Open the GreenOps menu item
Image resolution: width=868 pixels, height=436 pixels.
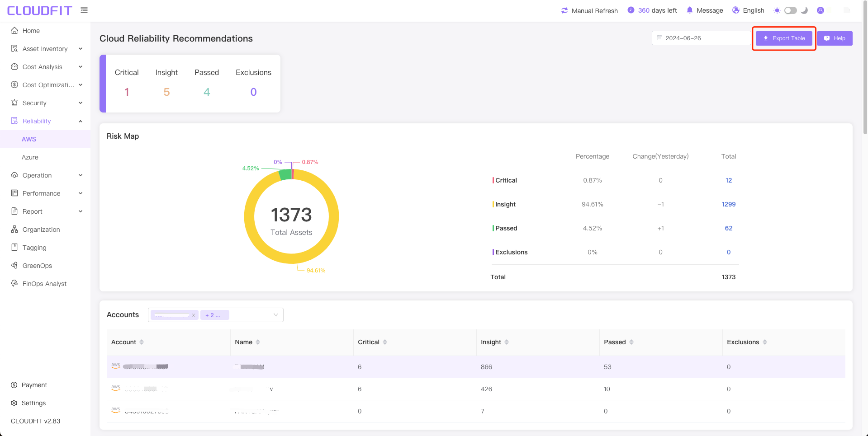pyautogui.click(x=45, y=266)
